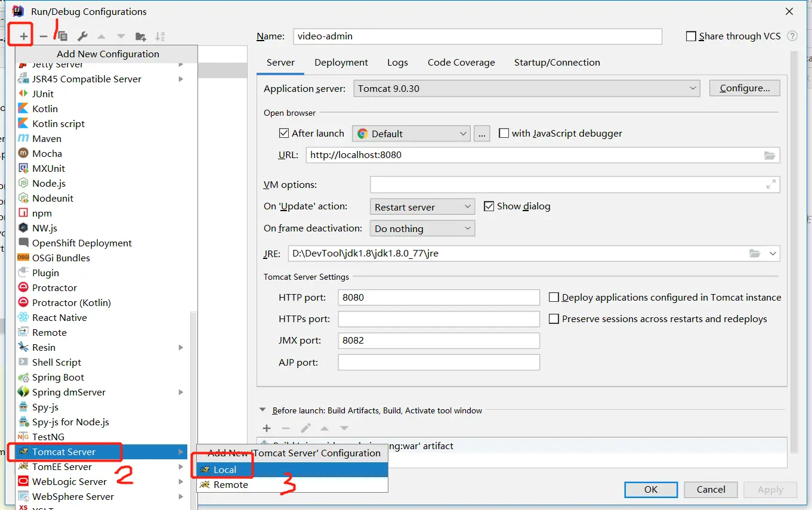Click into the Name field

point(477,36)
